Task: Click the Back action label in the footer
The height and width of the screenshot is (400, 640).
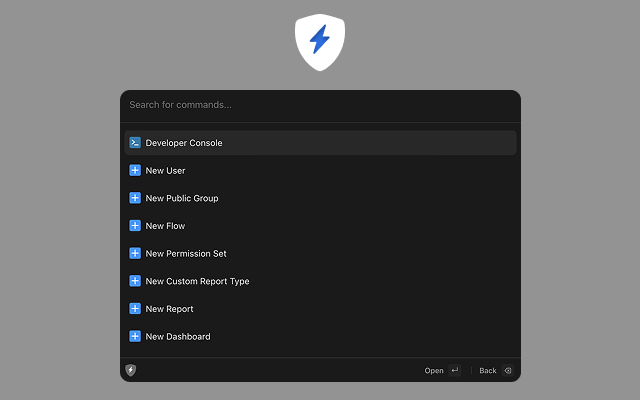Action: point(488,371)
